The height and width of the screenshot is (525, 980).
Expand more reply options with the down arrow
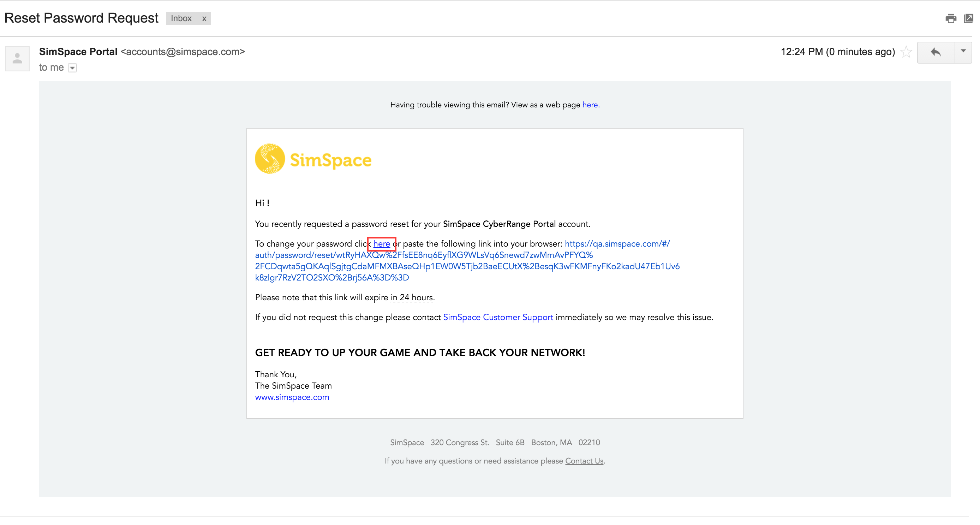tap(964, 52)
